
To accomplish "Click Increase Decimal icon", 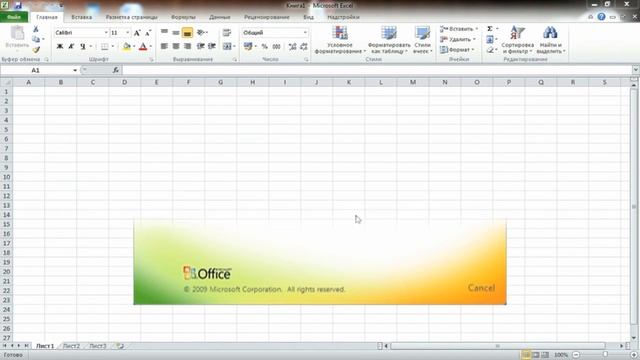I will [292, 47].
